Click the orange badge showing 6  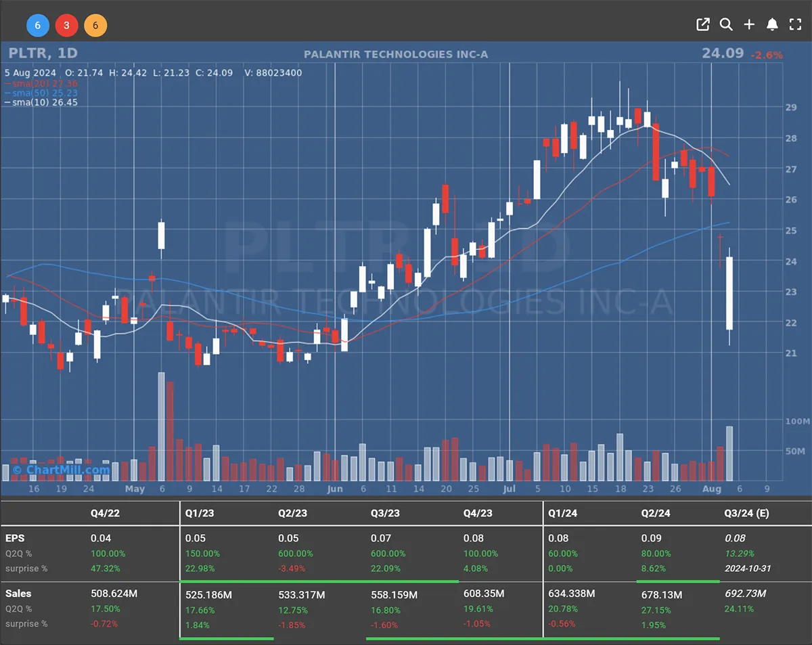coord(95,26)
